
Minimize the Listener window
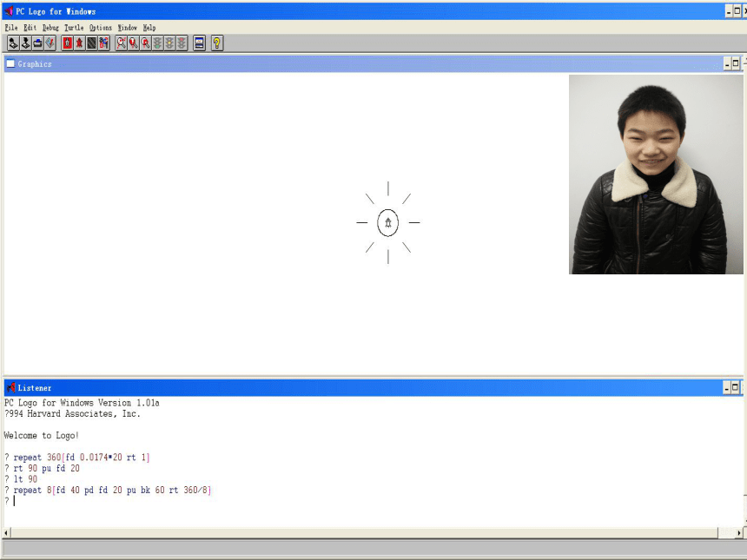pos(727,387)
